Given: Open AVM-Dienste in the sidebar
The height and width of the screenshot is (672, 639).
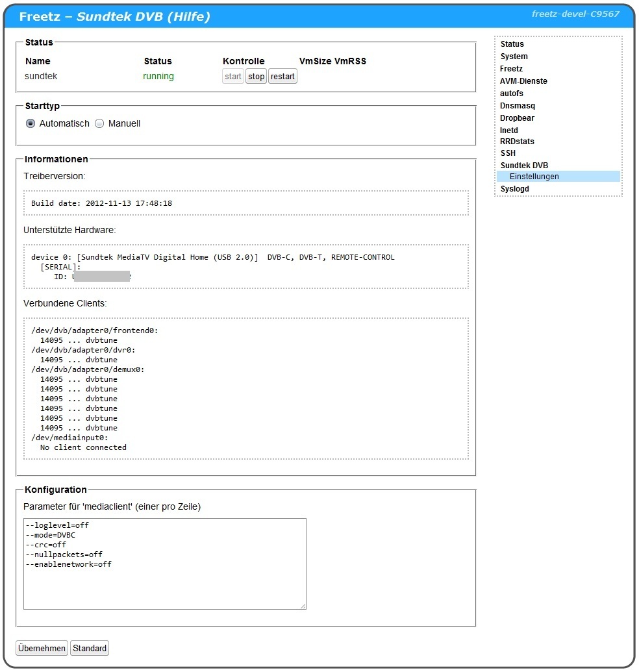Looking at the screenshot, I should tap(523, 81).
